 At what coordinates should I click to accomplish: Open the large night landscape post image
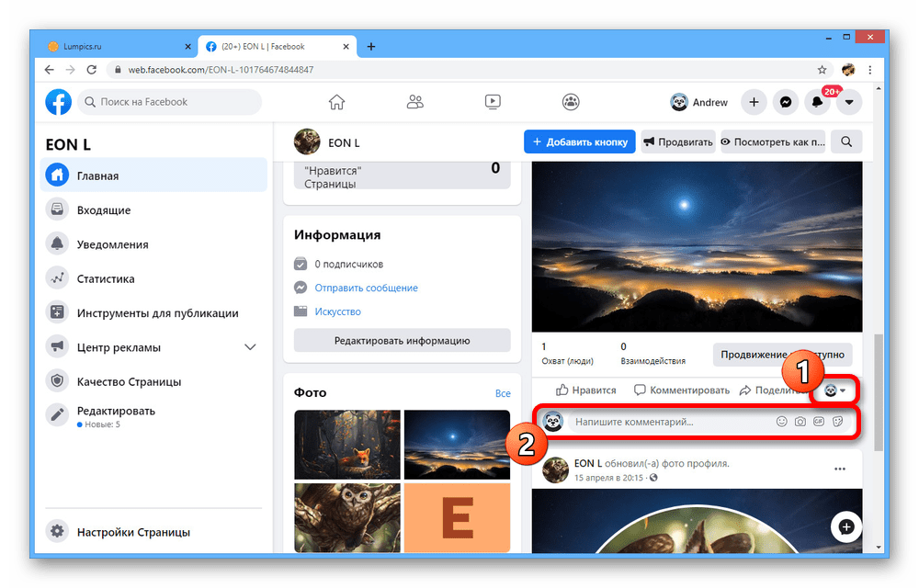(697, 246)
